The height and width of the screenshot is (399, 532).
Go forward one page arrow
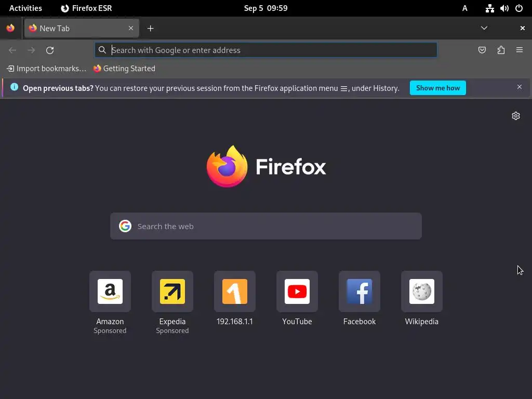coord(31,50)
